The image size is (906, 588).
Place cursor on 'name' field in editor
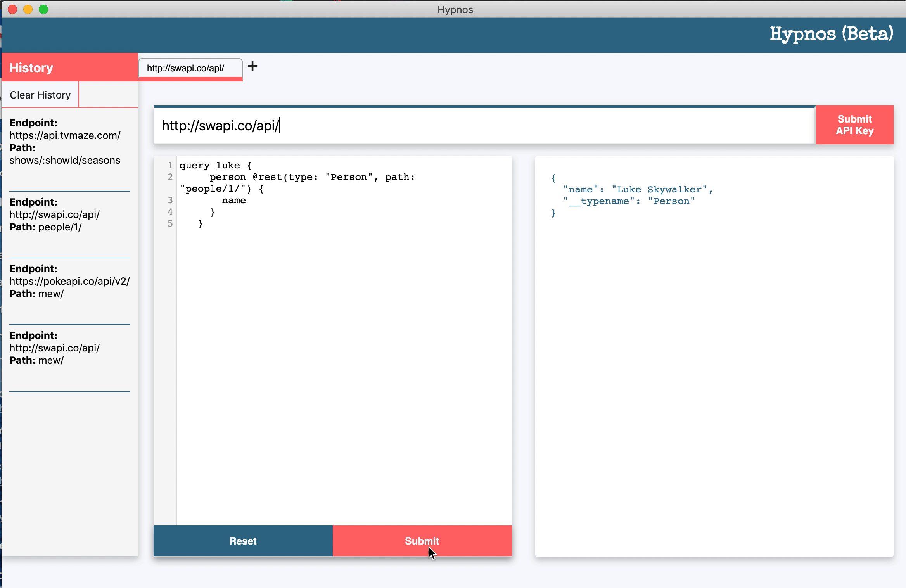click(234, 201)
